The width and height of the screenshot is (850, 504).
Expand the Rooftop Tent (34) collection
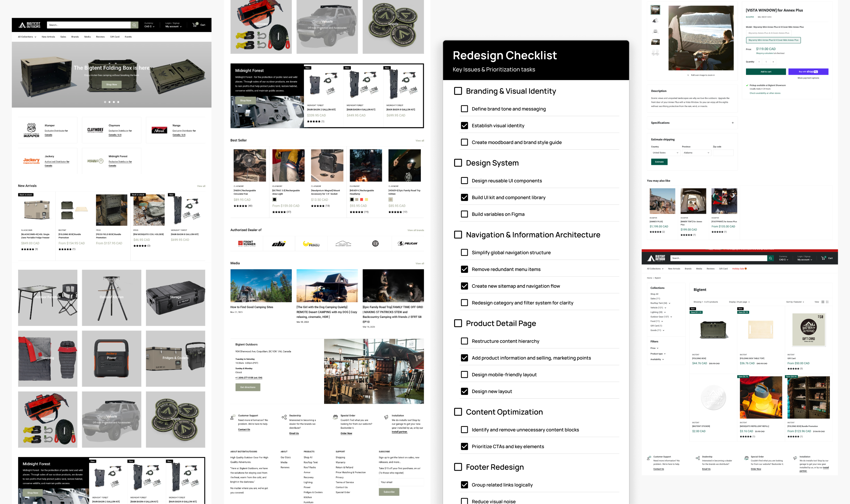(x=660, y=303)
